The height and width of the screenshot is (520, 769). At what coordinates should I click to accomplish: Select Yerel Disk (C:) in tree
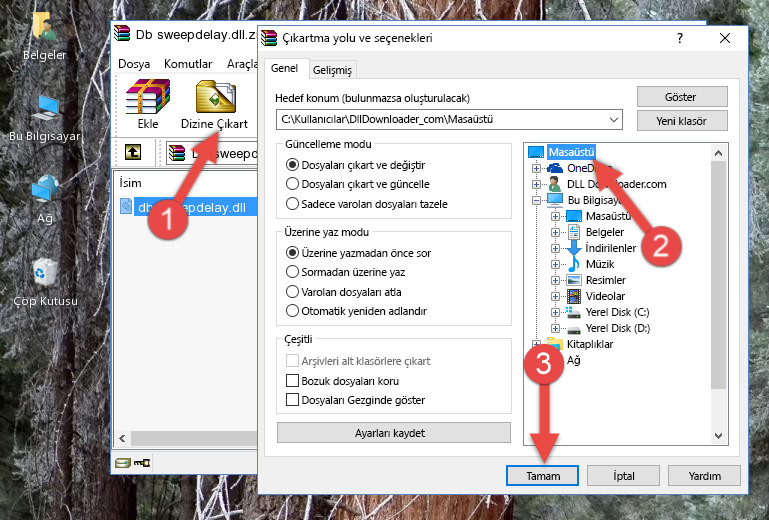[617, 312]
